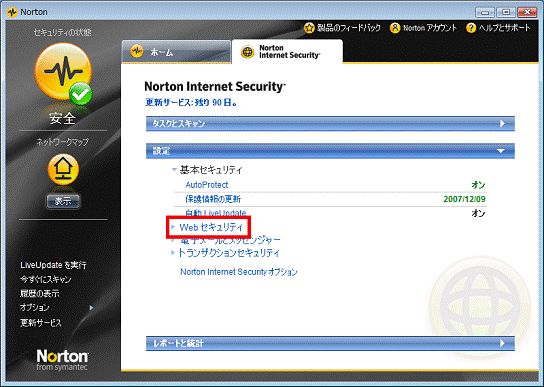Click the globe icon on Norton Internet Security tab

247,52
